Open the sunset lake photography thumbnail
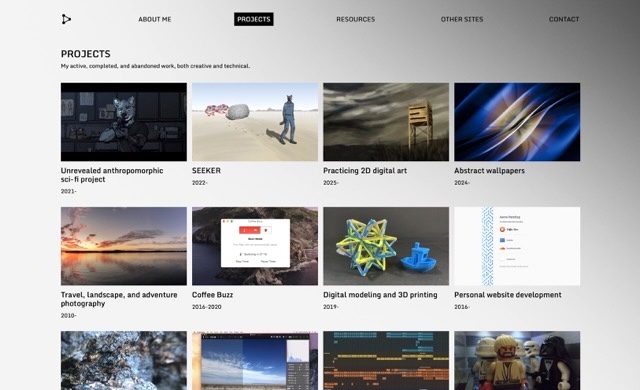This screenshot has height=390, width=640. (x=124, y=246)
